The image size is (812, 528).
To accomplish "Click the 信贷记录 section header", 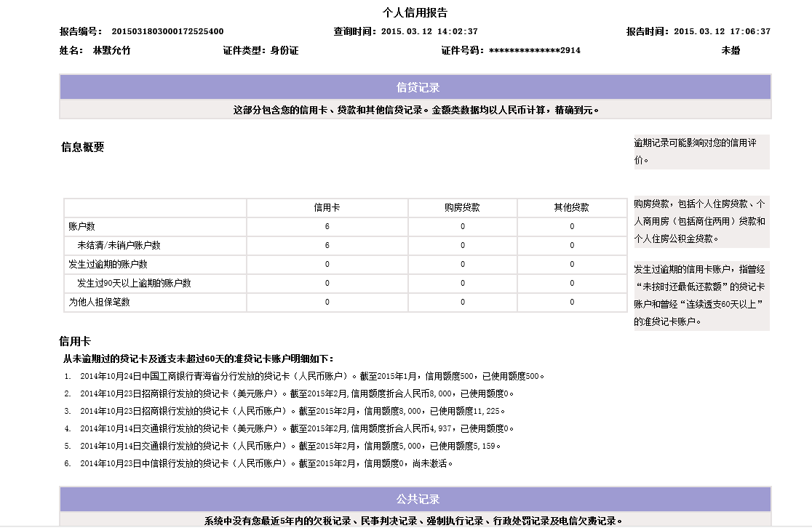I will click(415, 87).
